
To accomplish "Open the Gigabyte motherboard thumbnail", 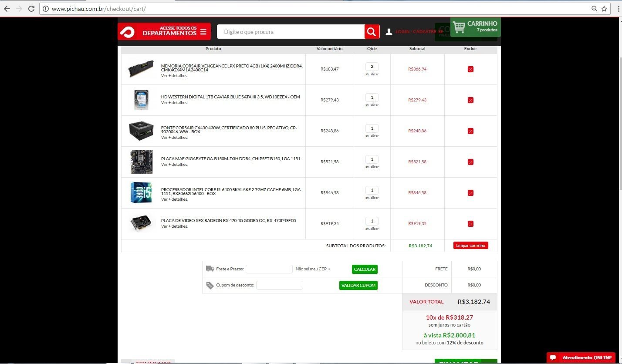I will pyautogui.click(x=141, y=162).
